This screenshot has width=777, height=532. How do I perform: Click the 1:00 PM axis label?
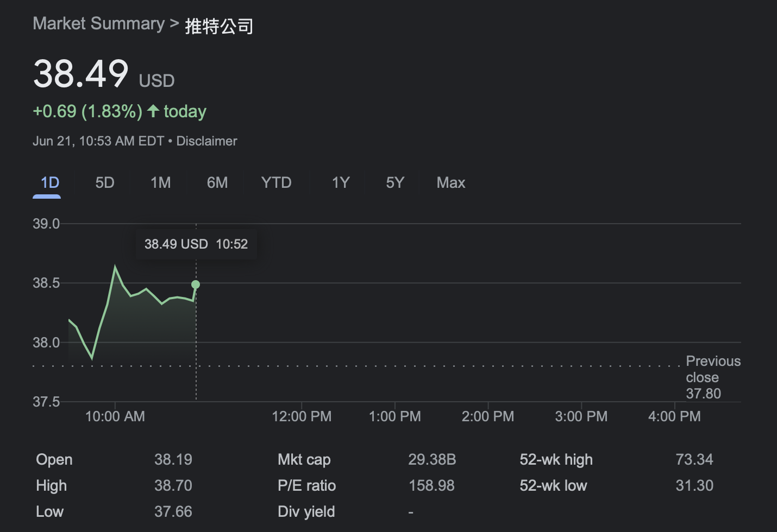pos(395,416)
